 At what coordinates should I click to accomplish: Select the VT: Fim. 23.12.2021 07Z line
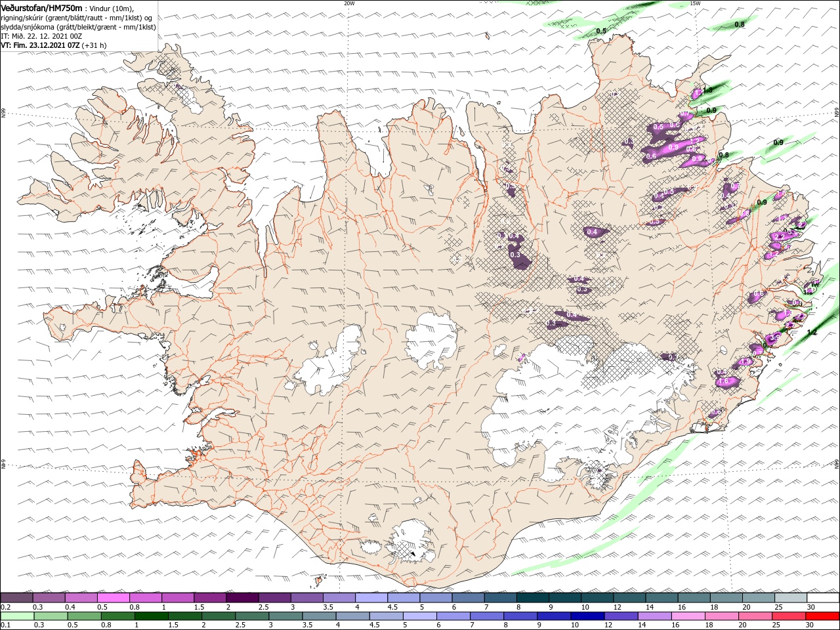53,45
